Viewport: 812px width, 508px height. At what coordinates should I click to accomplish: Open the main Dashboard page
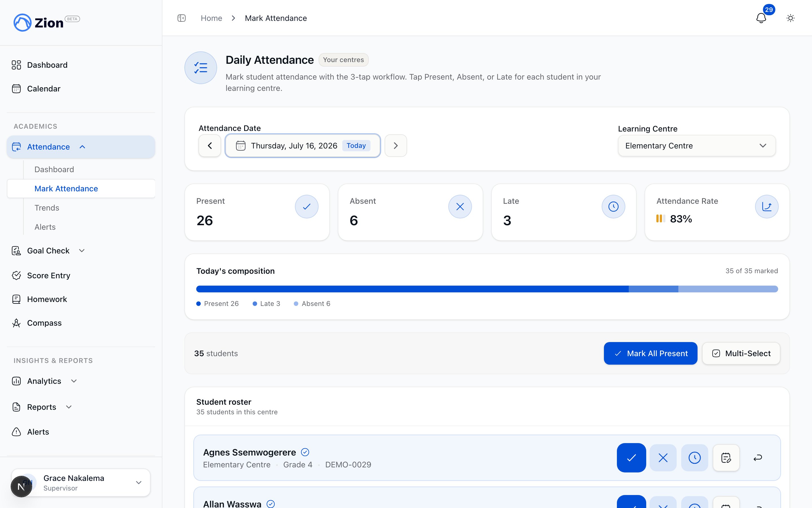(x=47, y=65)
